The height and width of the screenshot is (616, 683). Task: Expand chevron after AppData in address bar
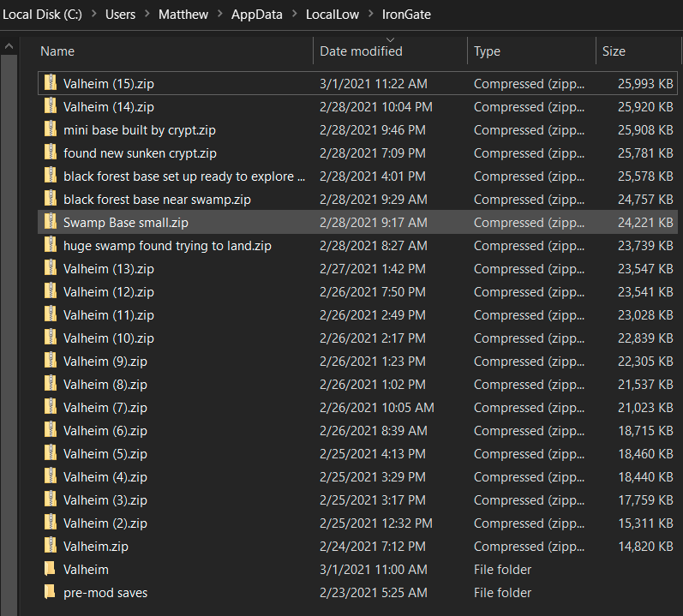295,14
